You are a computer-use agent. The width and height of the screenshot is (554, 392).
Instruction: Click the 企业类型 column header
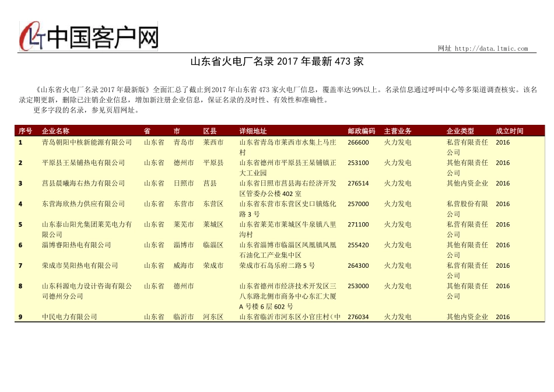(x=460, y=131)
